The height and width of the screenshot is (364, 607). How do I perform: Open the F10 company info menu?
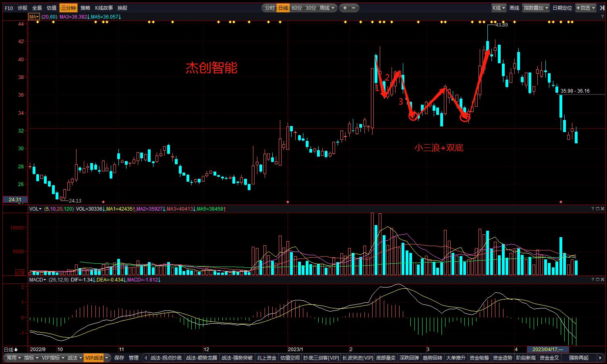pos(9,8)
